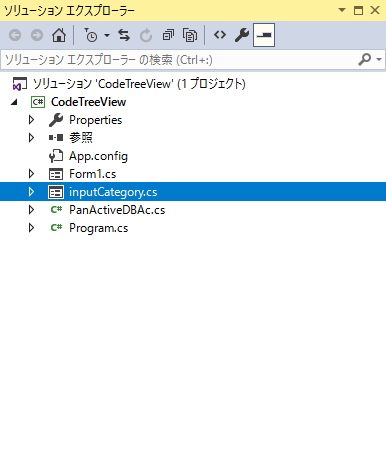Screen dimensions: 386x464
Task: Expand the Form1.cs node
Action: (31, 174)
